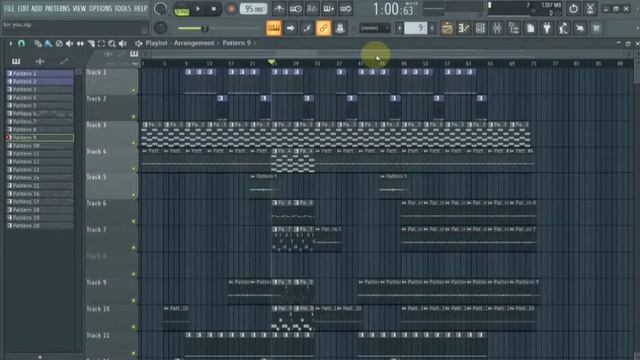640x360 pixels.
Task: Open the VIEW menu
Action: (79, 8)
